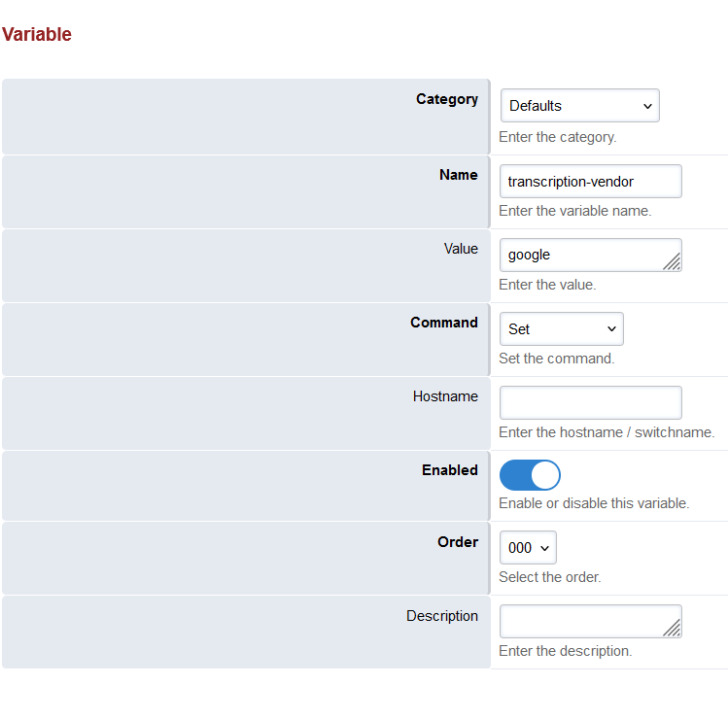Click the Value field label
This screenshot has height=719, width=728.
[461, 249]
